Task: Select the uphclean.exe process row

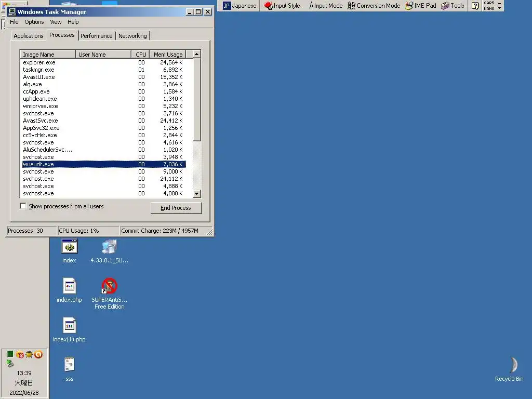Action: coord(104,99)
